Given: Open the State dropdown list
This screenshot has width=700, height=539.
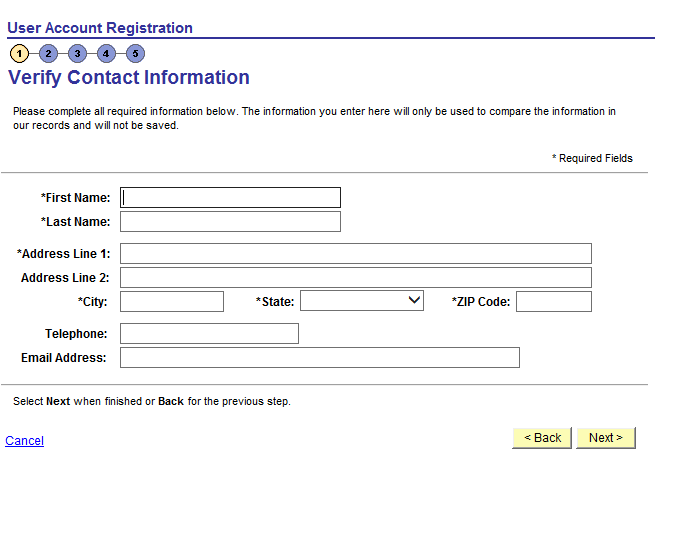Looking at the screenshot, I should tap(362, 301).
